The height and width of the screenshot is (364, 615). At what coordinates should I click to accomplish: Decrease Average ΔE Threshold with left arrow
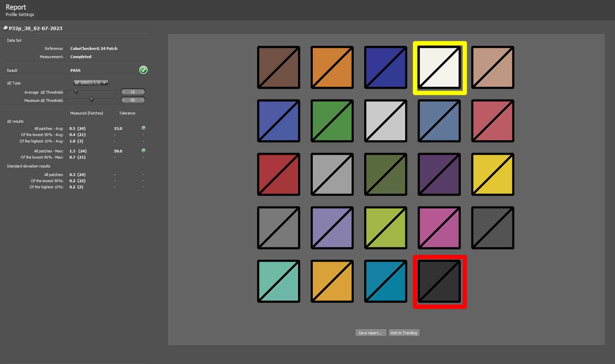[x=124, y=92]
